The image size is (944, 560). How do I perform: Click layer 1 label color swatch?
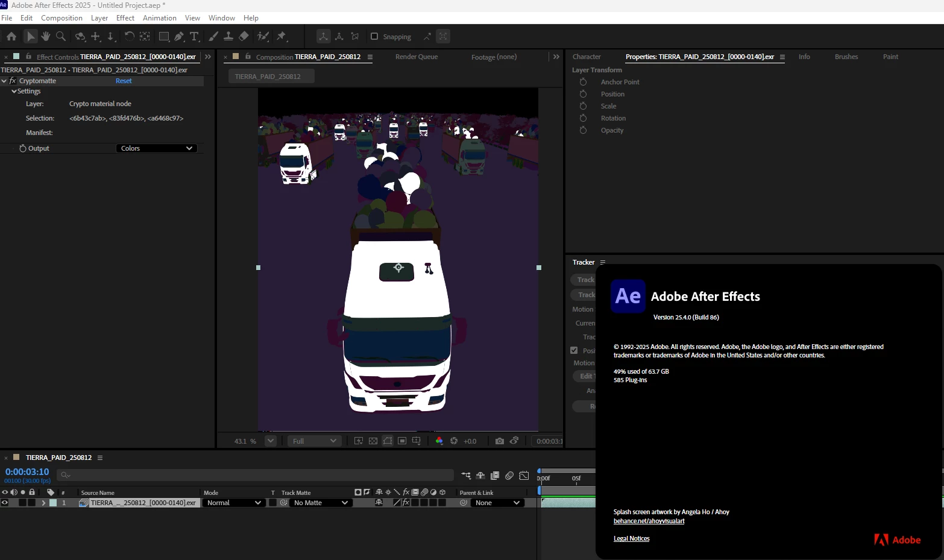click(53, 503)
